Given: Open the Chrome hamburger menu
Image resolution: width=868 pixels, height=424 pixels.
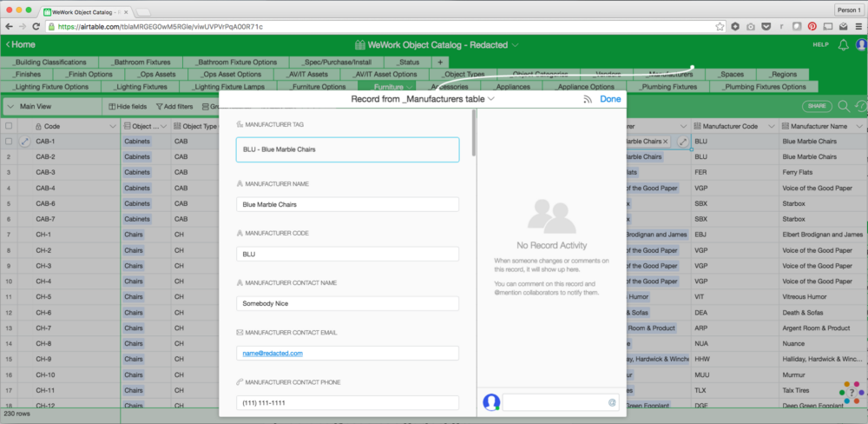Looking at the screenshot, I should click(858, 26).
